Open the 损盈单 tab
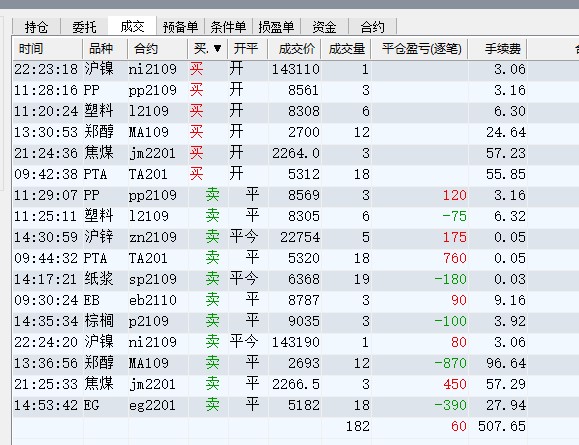579x445 pixels. tap(276, 27)
